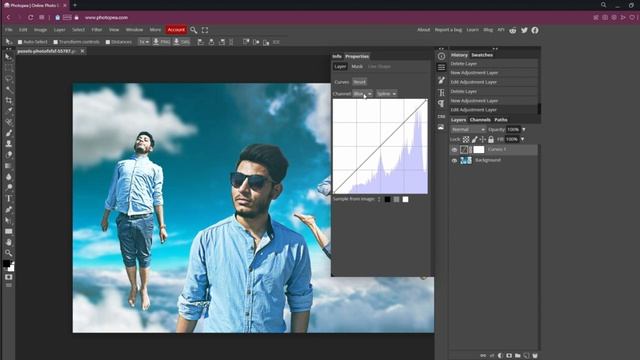This screenshot has height=360, width=640.
Task: Hide the Curves 1 layer
Action: coord(454,150)
